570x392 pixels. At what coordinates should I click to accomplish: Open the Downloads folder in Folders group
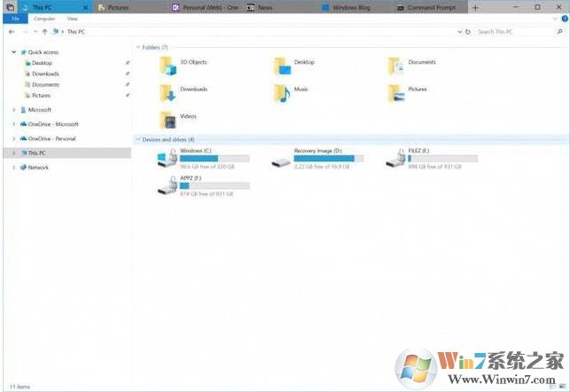pos(168,93)
